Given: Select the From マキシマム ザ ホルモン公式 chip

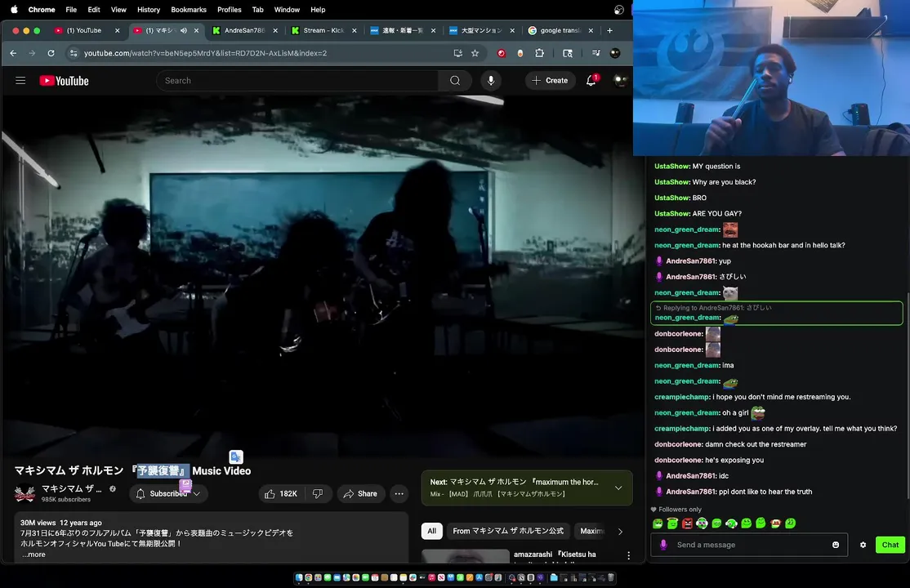Looking at the screenshot, I should [508, 531].
